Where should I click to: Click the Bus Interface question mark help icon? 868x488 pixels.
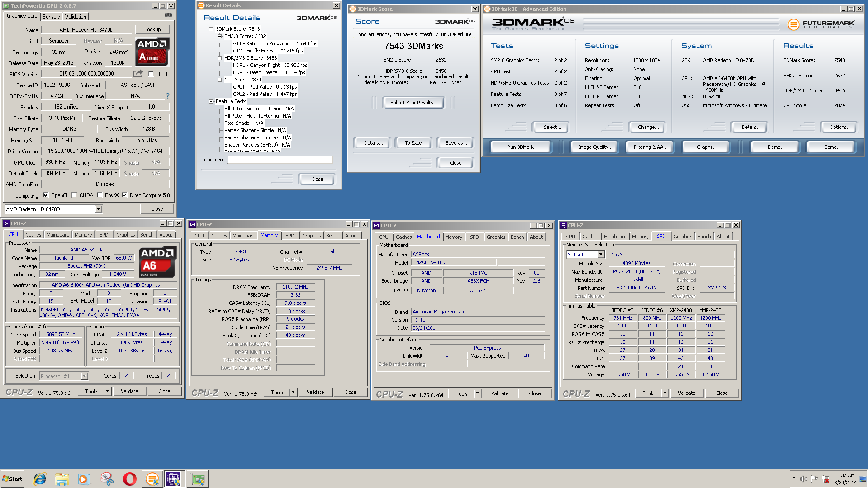coord(168,96)
